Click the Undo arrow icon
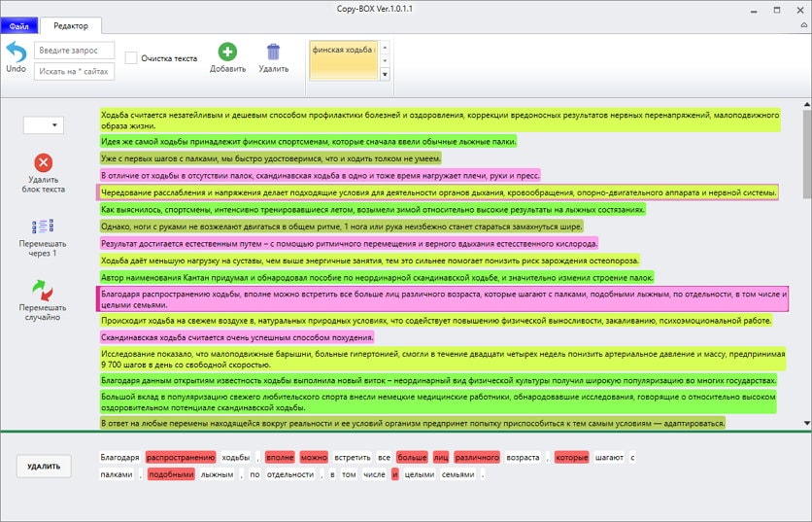The image size is (812, 522). coord(16,52)
